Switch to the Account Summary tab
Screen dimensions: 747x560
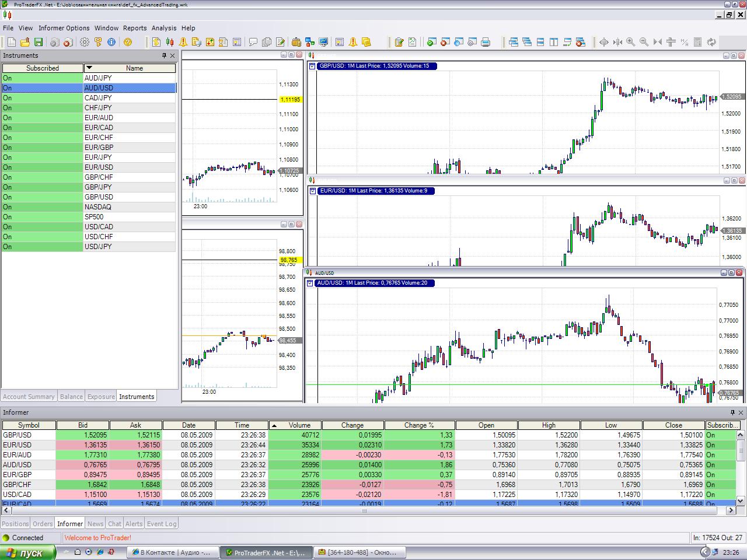tap(29, 397)
